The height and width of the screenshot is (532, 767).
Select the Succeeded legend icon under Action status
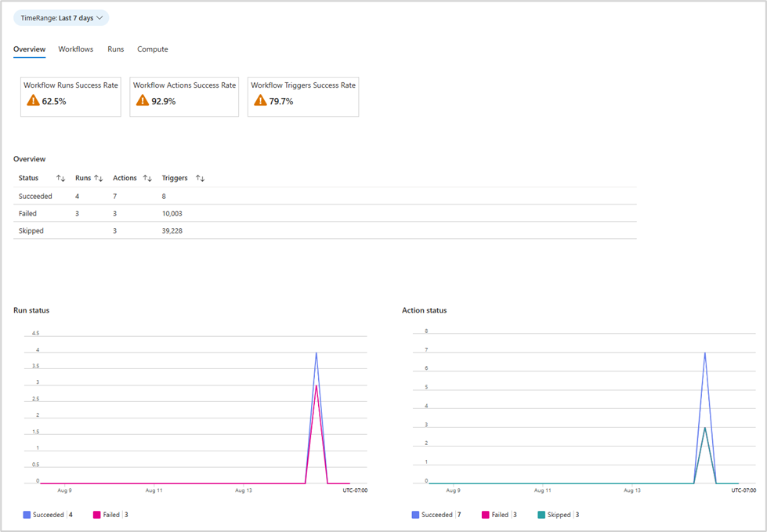pyautogui.click(x=414, y=514)
